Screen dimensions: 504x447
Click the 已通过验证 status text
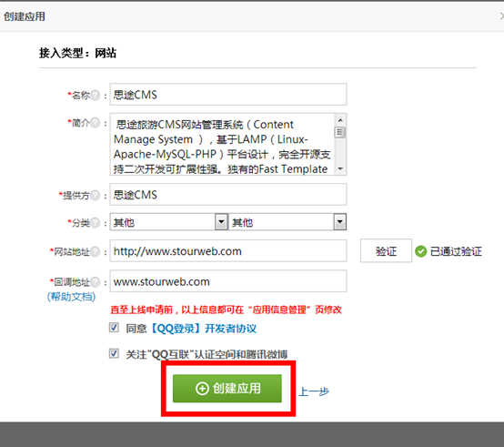coord(456,251)
